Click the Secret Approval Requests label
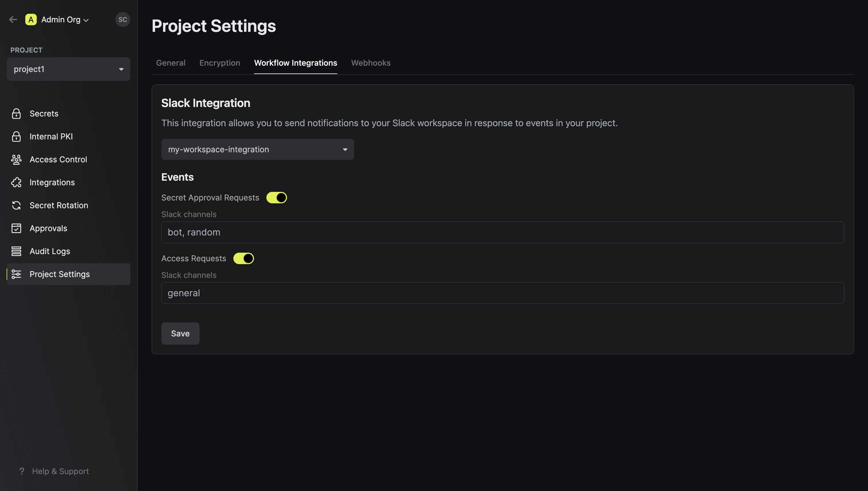Viewport: 868px width, 491px height. pos(210,198)
